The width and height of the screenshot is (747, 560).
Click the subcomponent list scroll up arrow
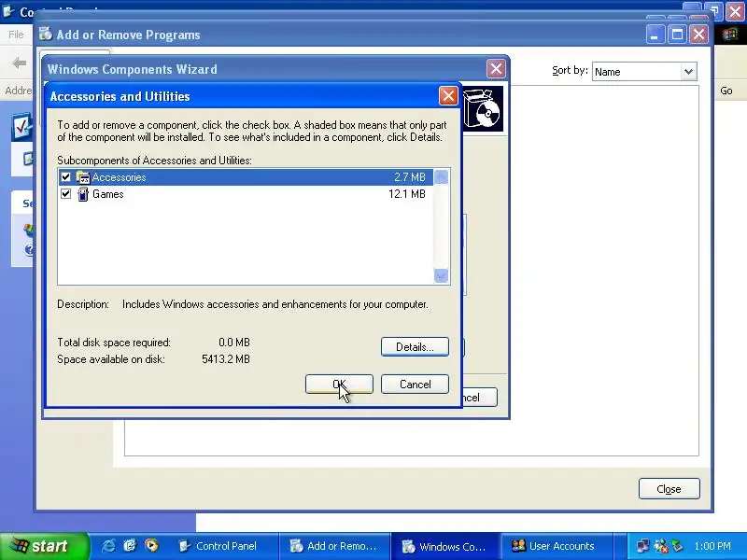coord(441,177)
